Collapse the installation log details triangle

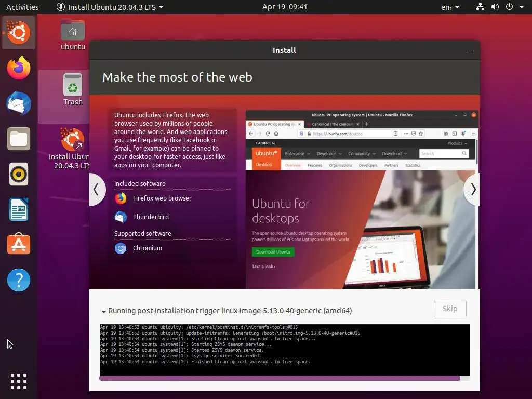104,311
